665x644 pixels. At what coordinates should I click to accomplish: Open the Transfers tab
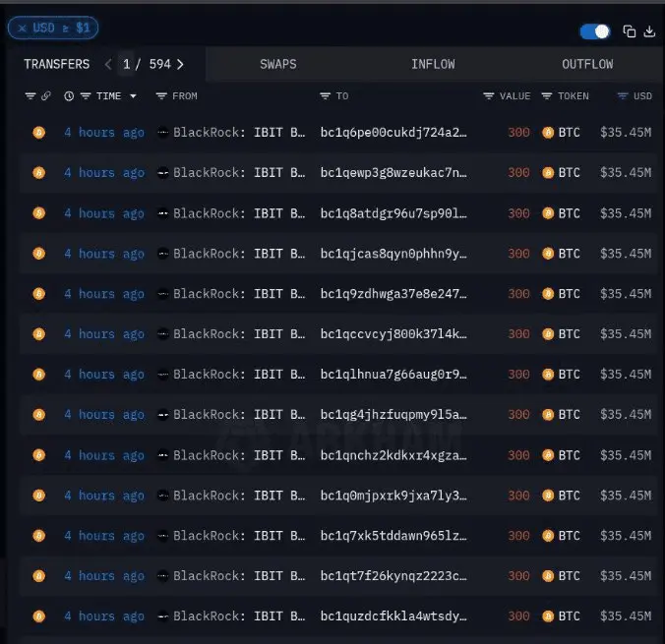57,64
